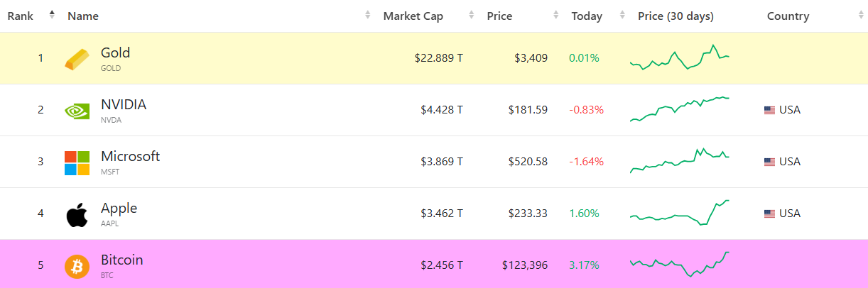Sort the table by Name header
The image size is (868, 288).
tap(83, 16)
